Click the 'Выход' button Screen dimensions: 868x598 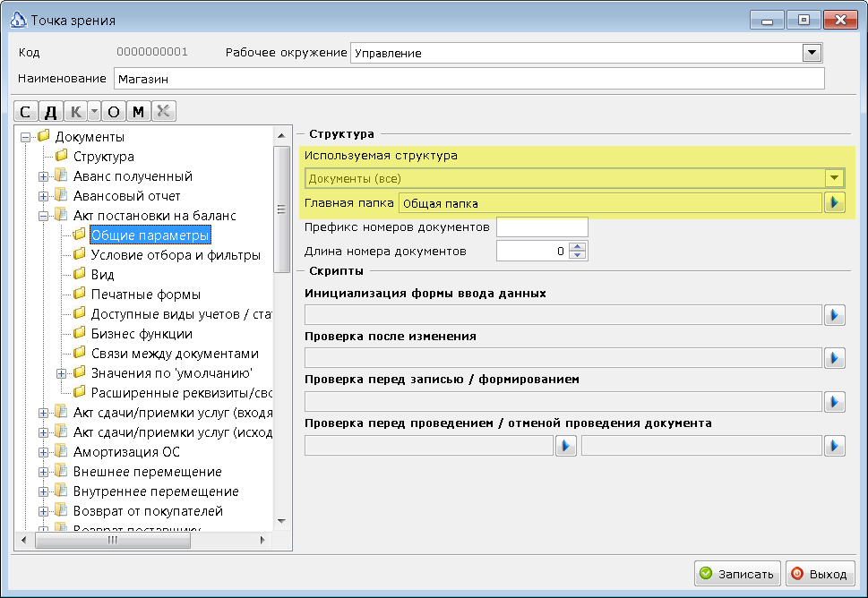(x=821, y=574)
